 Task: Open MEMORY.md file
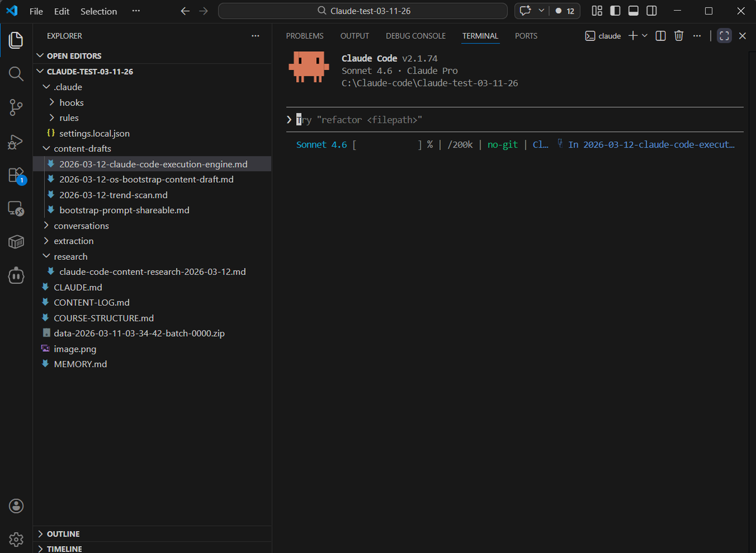(x=152, y=364)
